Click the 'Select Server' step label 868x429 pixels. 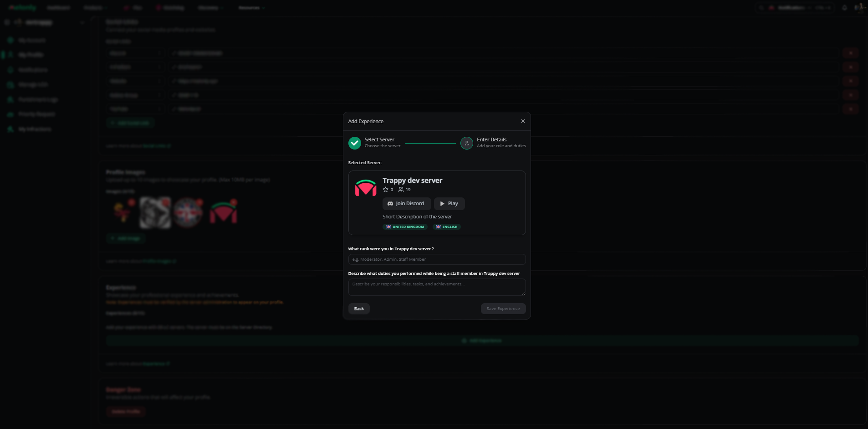click(379, 140)
